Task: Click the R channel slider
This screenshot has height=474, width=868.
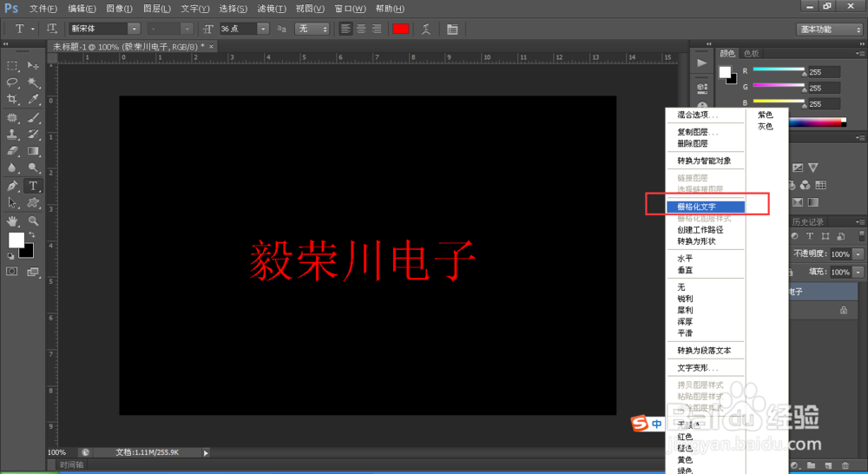Action: (779, 69)
